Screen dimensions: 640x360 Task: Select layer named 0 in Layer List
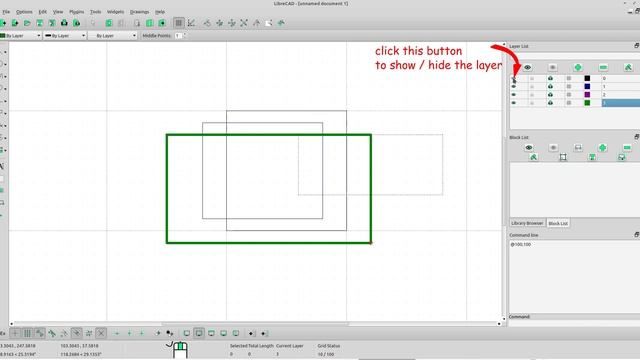620,78
